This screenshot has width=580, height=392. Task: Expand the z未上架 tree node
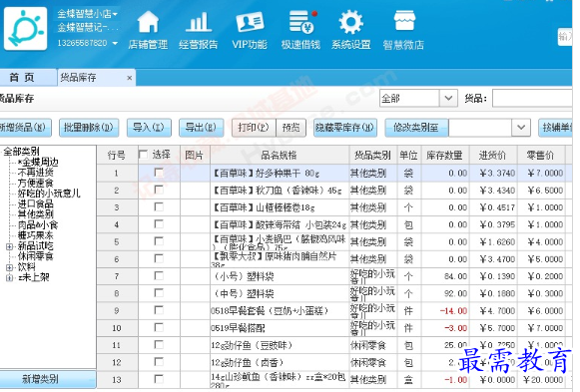tap(9, 278)
